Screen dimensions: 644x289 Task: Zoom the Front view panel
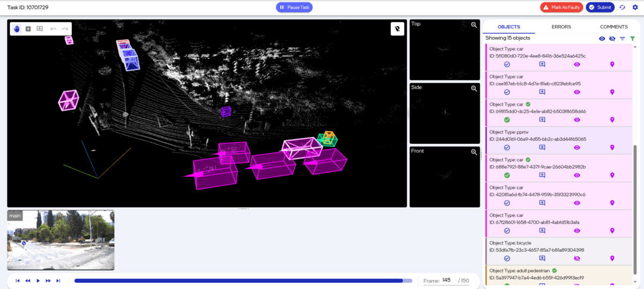474,152
